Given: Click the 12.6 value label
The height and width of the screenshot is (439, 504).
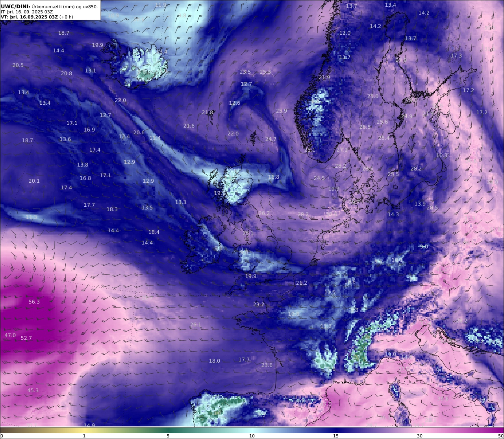Looking at the screenshot, I should point(235,103).
